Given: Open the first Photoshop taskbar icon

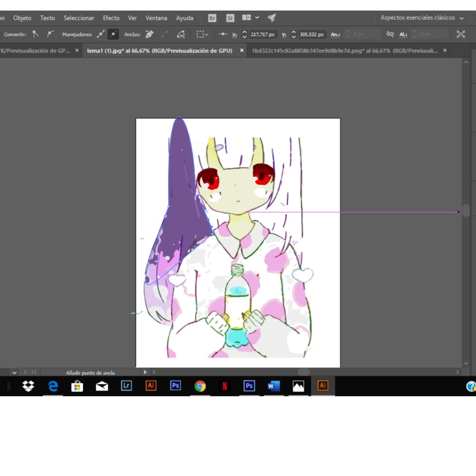Looking at the screenshot, I should [x=175, y=386].
